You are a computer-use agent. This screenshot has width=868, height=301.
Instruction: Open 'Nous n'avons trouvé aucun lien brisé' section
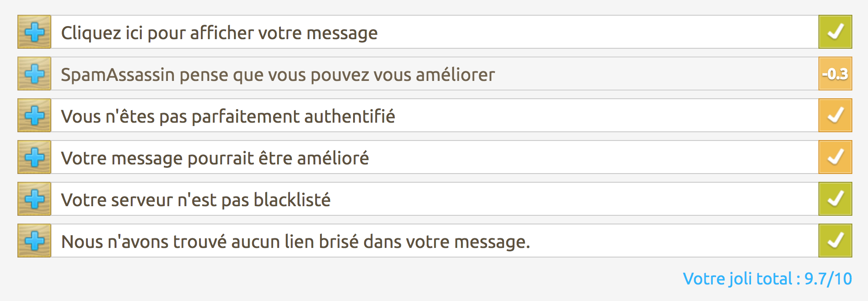tap(296, 242)
